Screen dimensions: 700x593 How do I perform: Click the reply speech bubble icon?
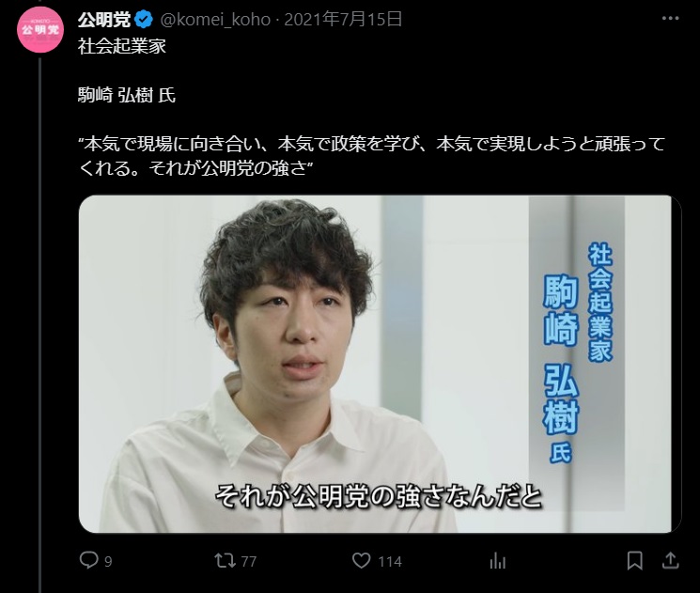coord(88,560)
